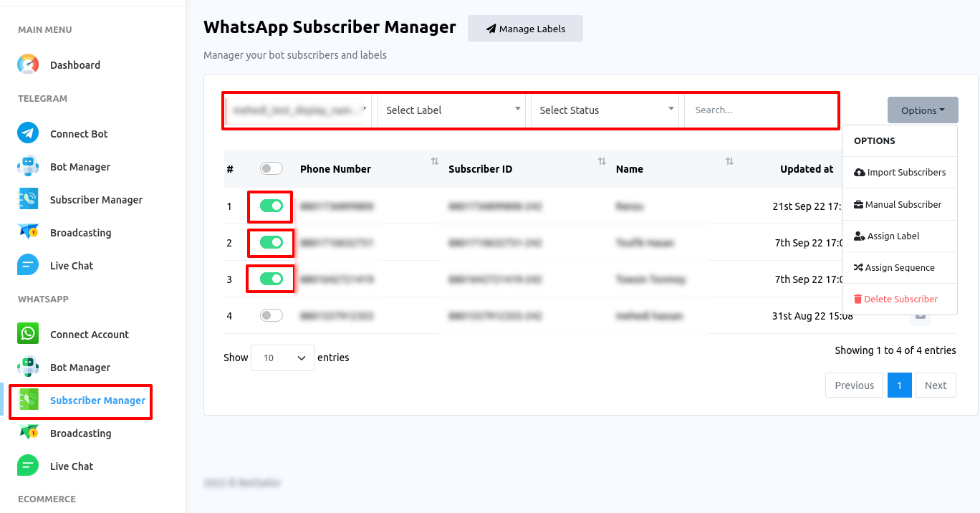Choose Assign Sequence from the Options menu
980x513 pixels.
tap(900, 267)
